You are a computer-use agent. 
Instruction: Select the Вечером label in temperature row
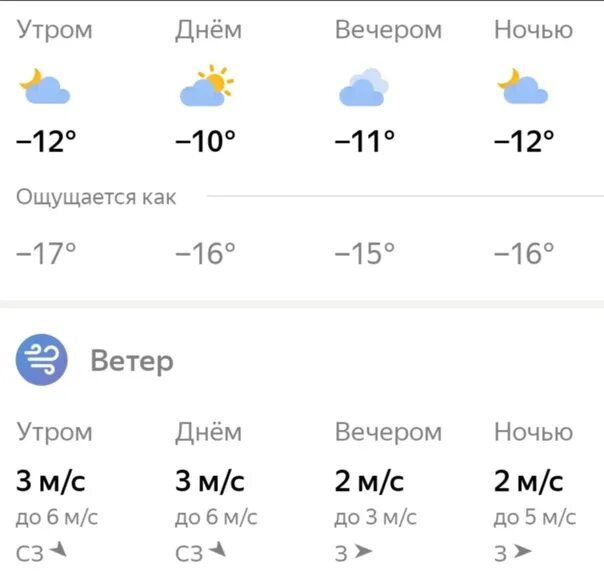(x=388, y=31)
